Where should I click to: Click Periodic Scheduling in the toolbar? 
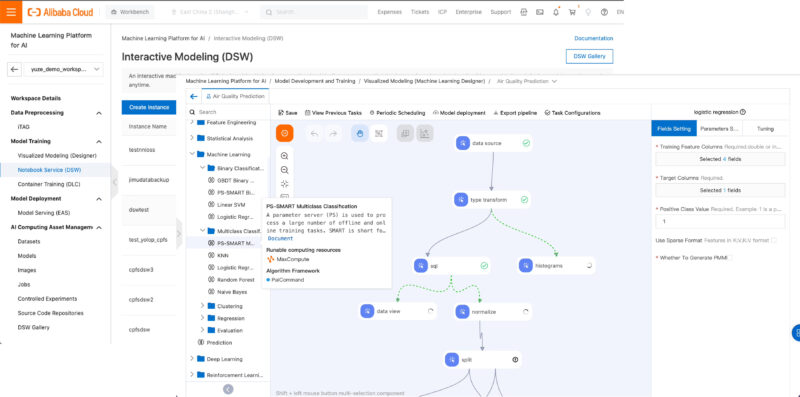pyautogui.click(x=397, y=113)
